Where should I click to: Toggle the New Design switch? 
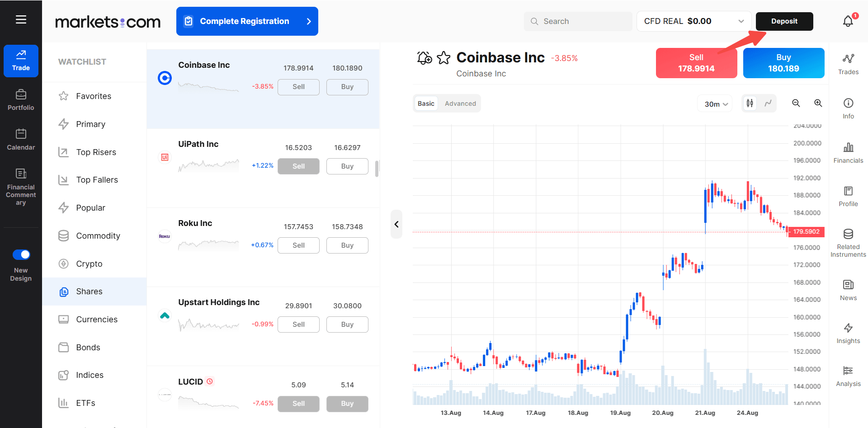point(21,254)
